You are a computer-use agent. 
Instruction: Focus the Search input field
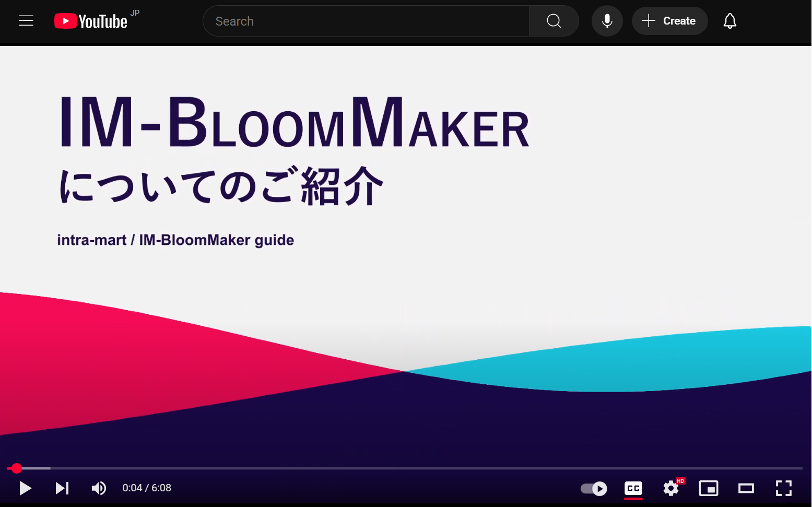click(x=366, y=21)
